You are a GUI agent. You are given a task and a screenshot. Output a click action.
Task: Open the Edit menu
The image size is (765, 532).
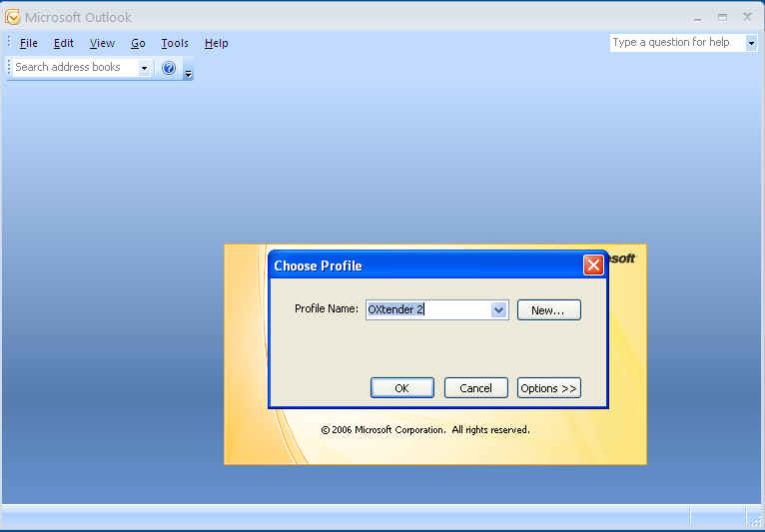pyautogui.click(x=64, y=43)
